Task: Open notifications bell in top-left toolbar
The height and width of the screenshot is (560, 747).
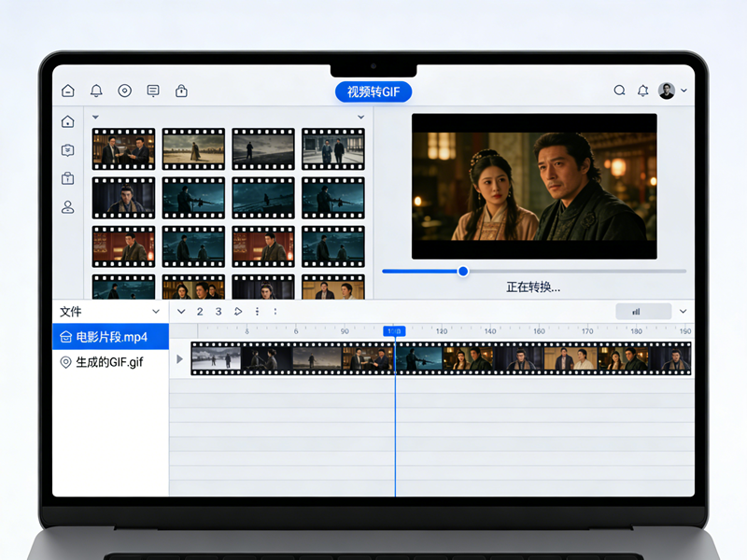Action: (96, 91)
